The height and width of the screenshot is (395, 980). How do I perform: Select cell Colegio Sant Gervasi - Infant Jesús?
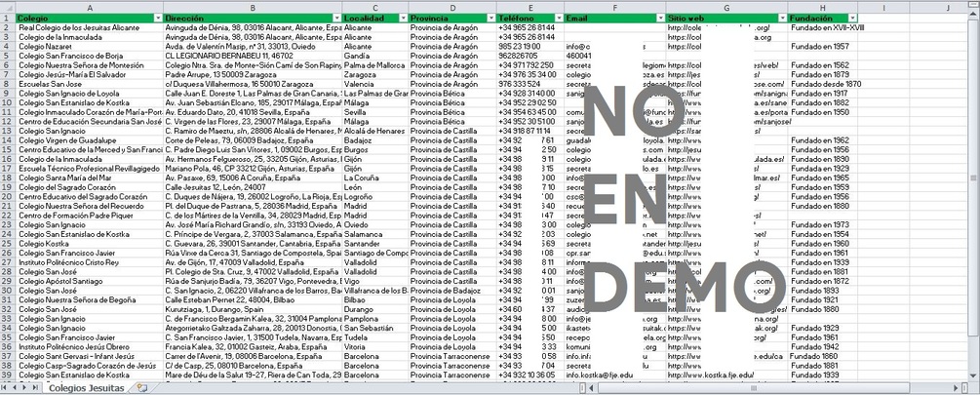(90, 356)
